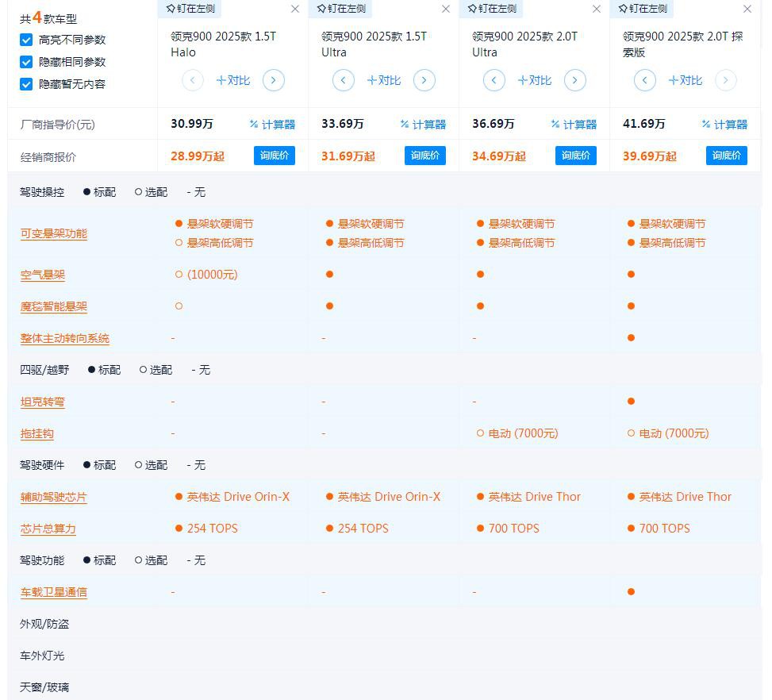Remove the 2.0T 探索版 column
The width and height of the screenshot is (772, 700).
[747, 9]
